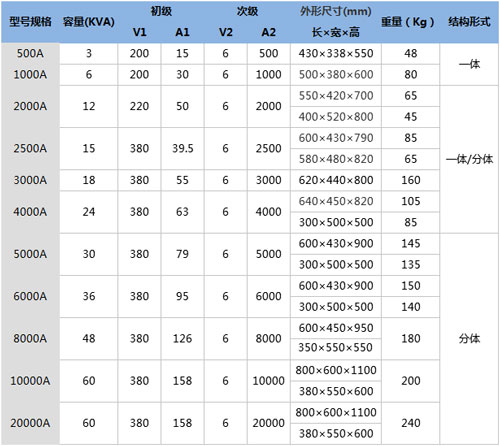This screenshot has height=446, width=500.
Task: Select the 8000A model cell
Action: tap(30, 338)
